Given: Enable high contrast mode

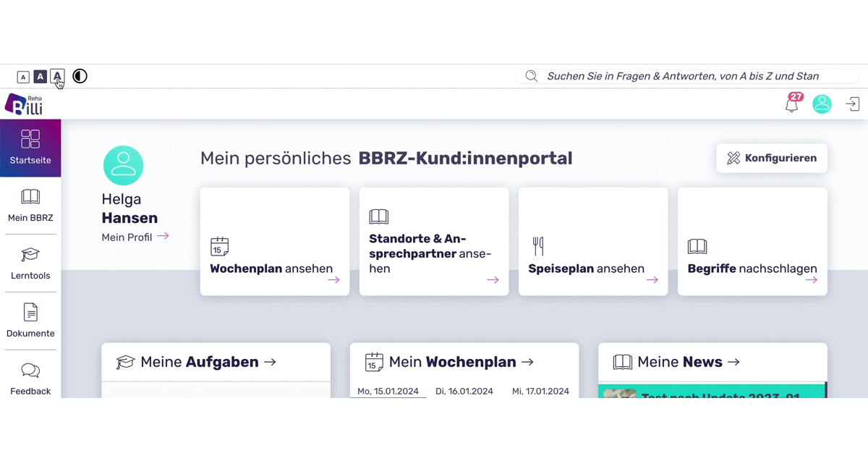Looking at the screenshot, I should 80,76.
